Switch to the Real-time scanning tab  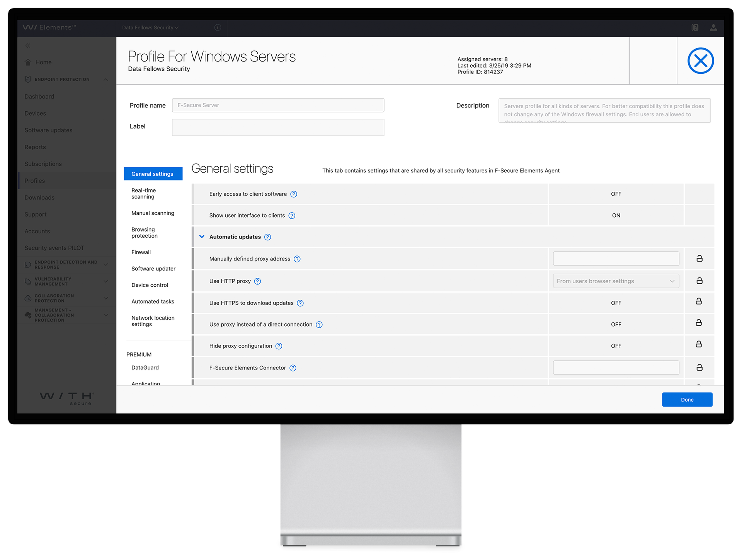pyautogui.click(x=144, y=194)
